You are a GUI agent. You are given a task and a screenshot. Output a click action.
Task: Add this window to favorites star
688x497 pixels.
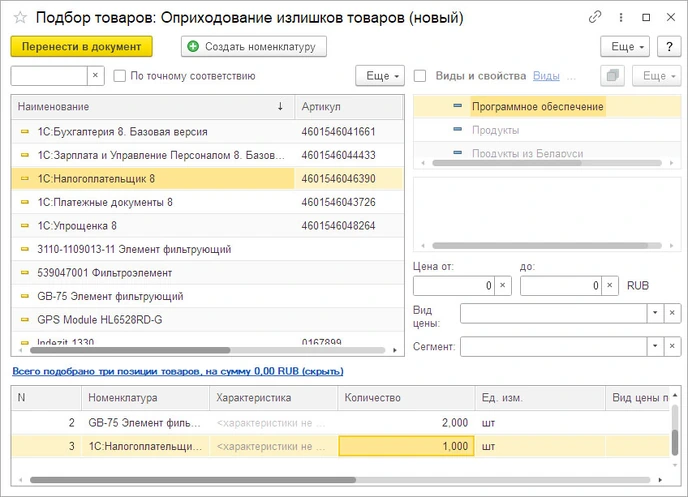click(20, 18)
